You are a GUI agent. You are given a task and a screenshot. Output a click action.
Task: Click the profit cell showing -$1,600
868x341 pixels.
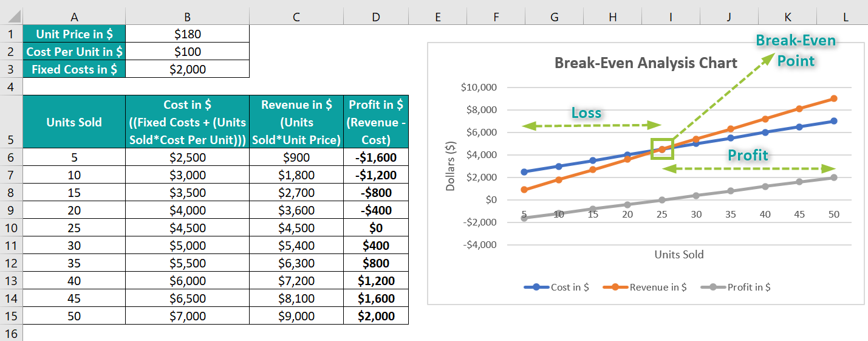point(376,157)
